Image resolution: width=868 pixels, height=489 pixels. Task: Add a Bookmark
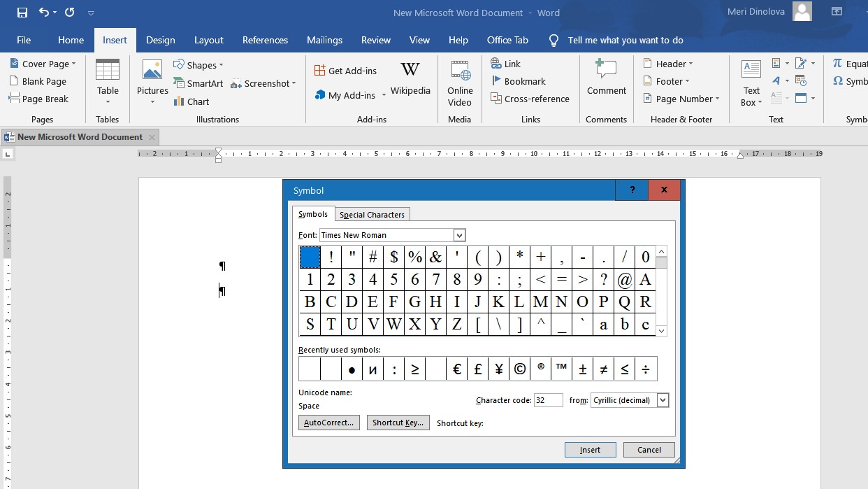(x=518, y=81)
